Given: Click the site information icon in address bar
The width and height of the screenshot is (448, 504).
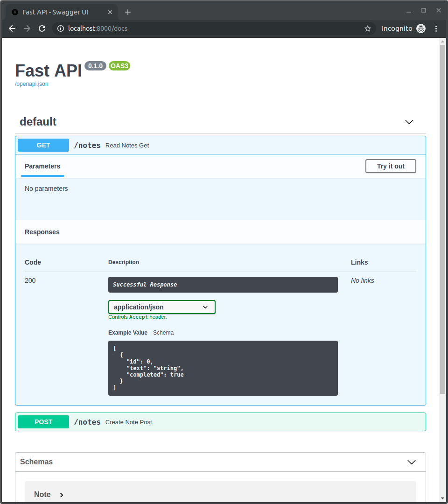Looking at the screenshot, I should point(61,28).
